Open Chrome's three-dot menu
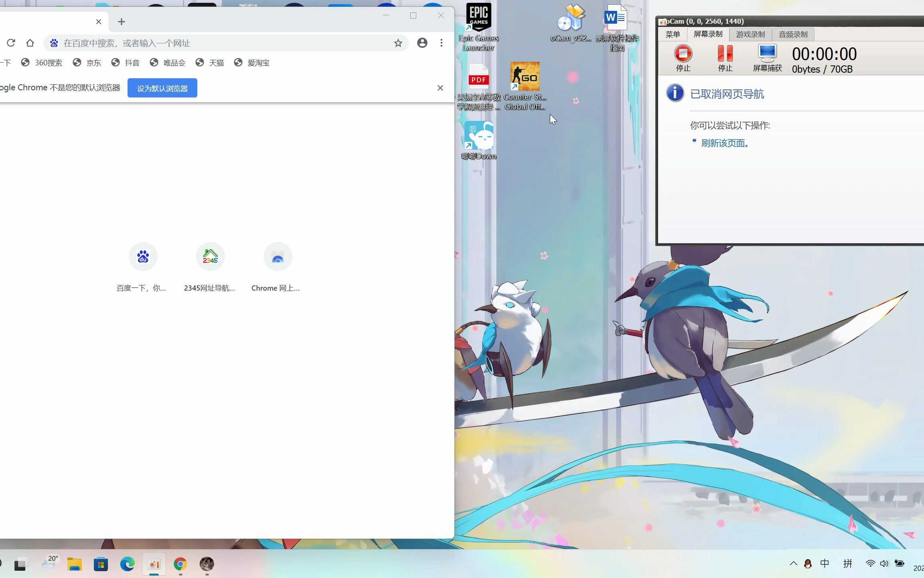Viewport: 924px width, 578px height. [x=442, y=43]
